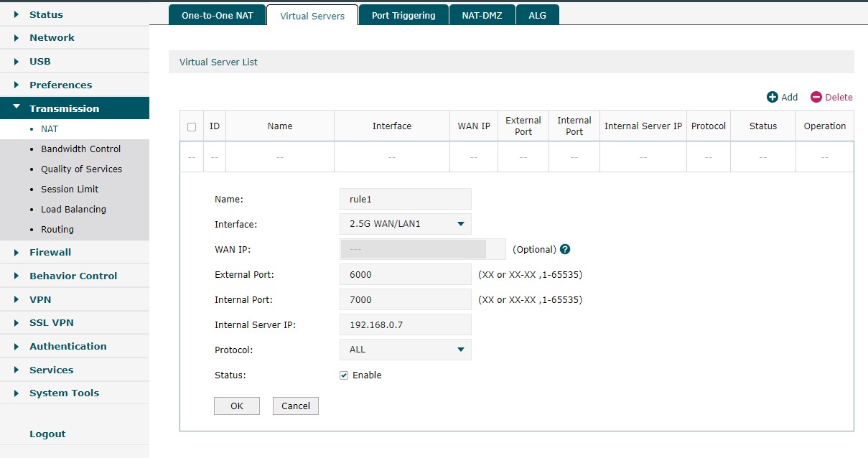Click the Internal Server IP field
The image size is (868, 458).
[405, 324]
